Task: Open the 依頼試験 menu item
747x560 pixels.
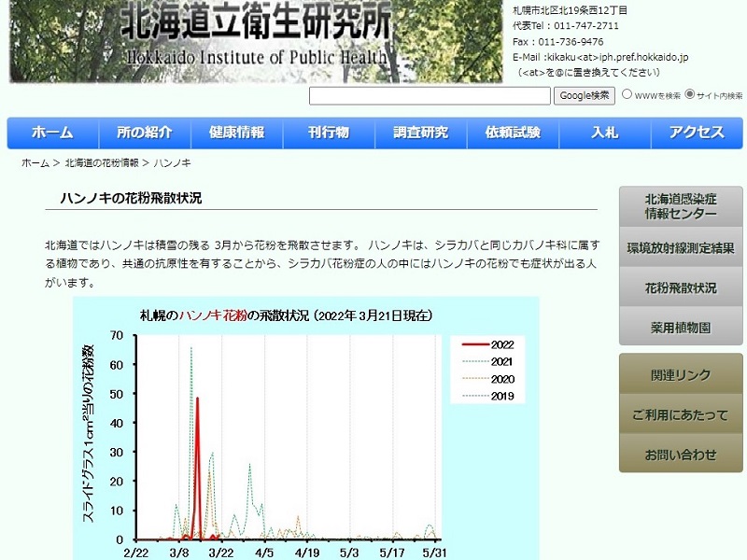Action: click(513, 133)
